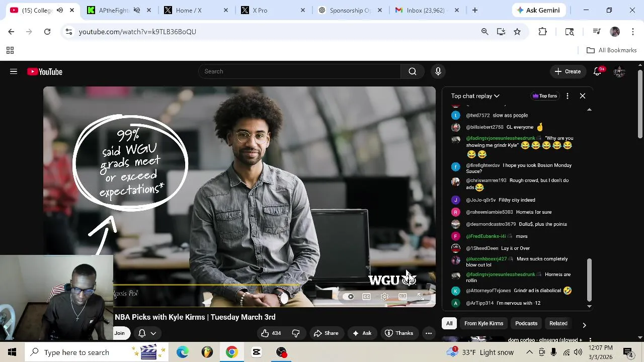
Task: Go back to the previous page
Action: (x=11, y=32)
